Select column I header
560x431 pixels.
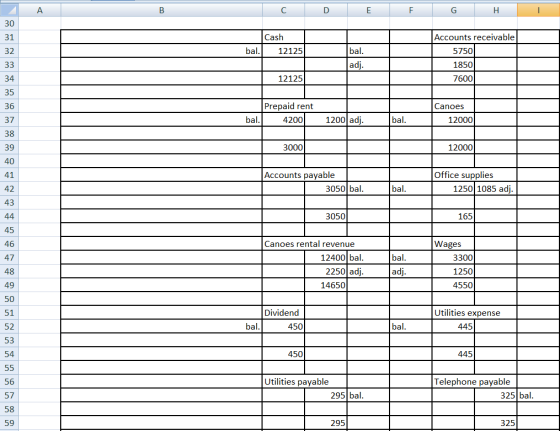pyautogui.click(x=538, y=10)
